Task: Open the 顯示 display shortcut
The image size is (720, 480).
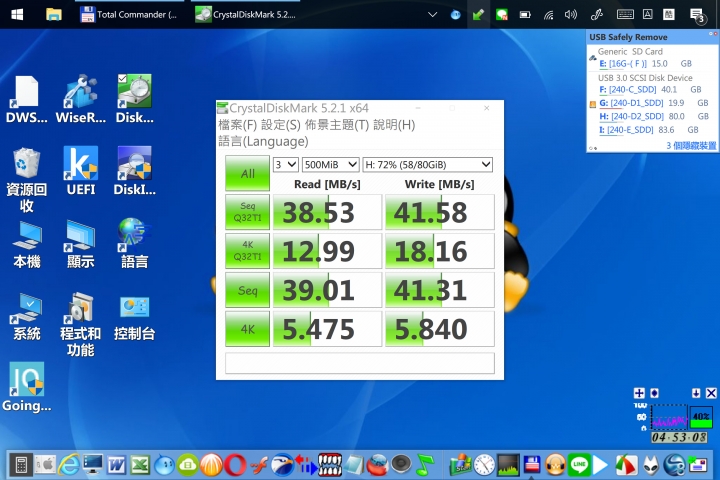Action: pyautogui.click(x=80, y=244)
